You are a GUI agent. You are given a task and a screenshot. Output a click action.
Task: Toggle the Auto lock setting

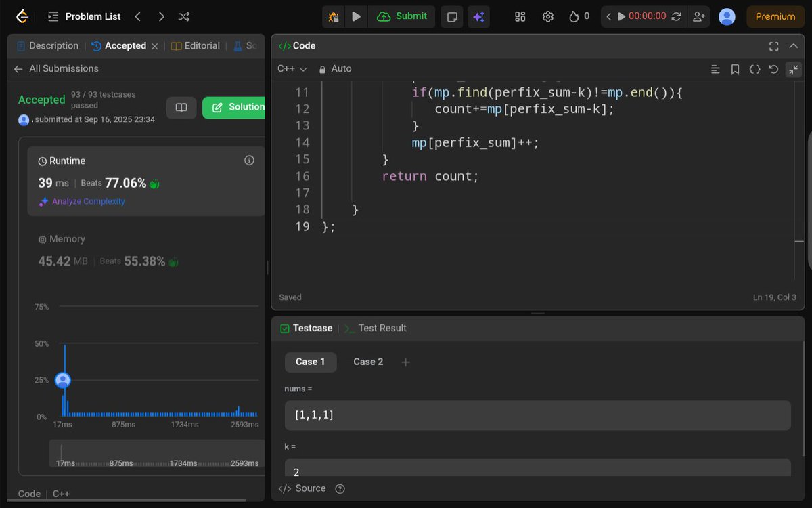click(x=335, y=69)
